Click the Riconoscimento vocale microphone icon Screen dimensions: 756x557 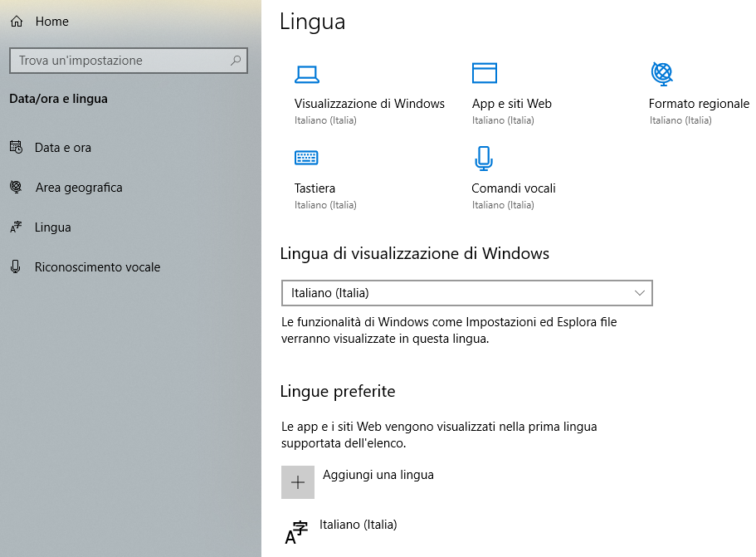[x=16, y=266]
